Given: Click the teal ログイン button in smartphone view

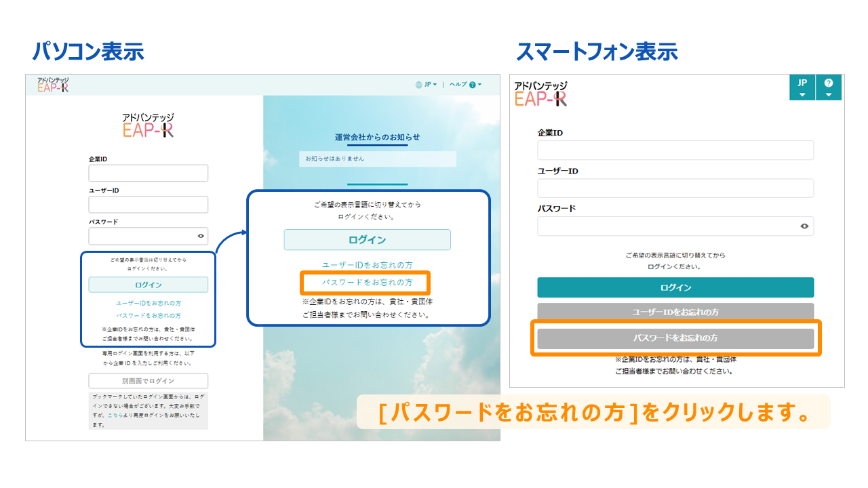Looking at the screenshot, I should 675,287.
